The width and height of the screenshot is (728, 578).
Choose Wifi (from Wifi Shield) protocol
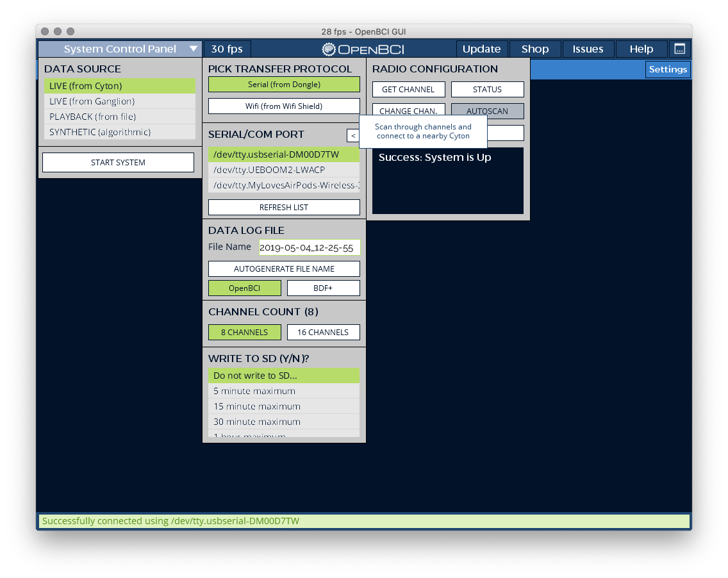click(284, 106)
